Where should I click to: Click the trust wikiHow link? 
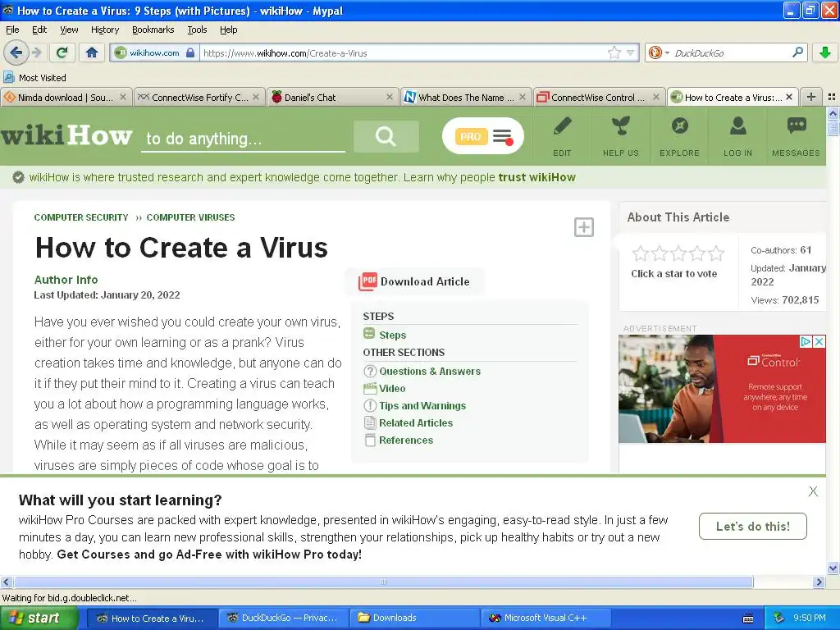(536, 177)
